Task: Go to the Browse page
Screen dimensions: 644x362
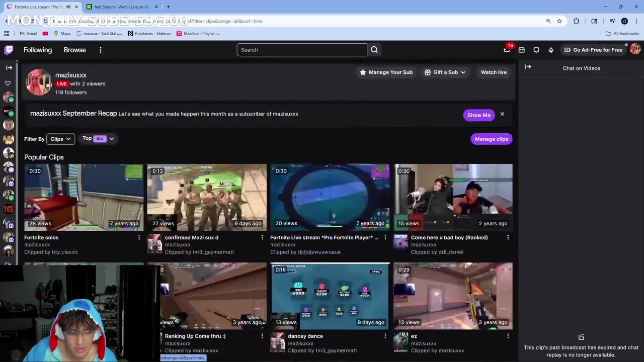Action: coord(74,50)
